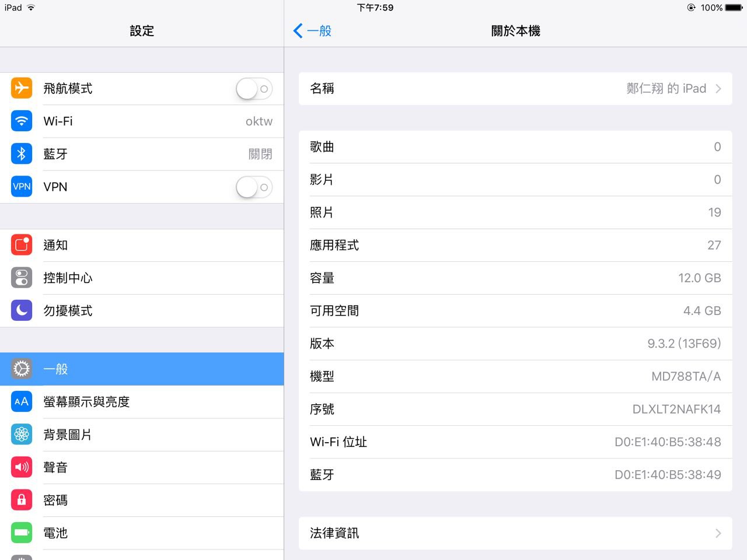Tap the Airplane Mode orange icon

[x=22, y=89]
